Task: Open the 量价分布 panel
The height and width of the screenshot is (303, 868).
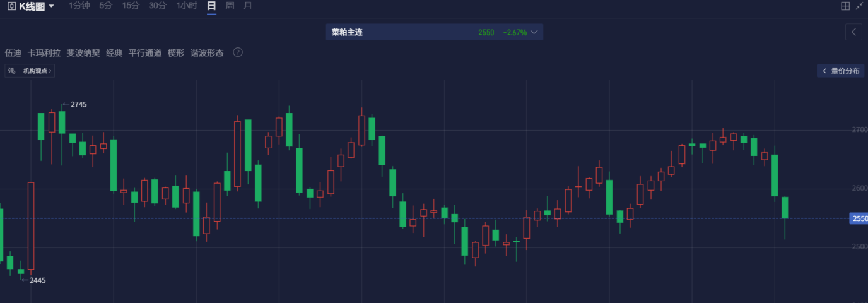Action: tap(840, 71)
